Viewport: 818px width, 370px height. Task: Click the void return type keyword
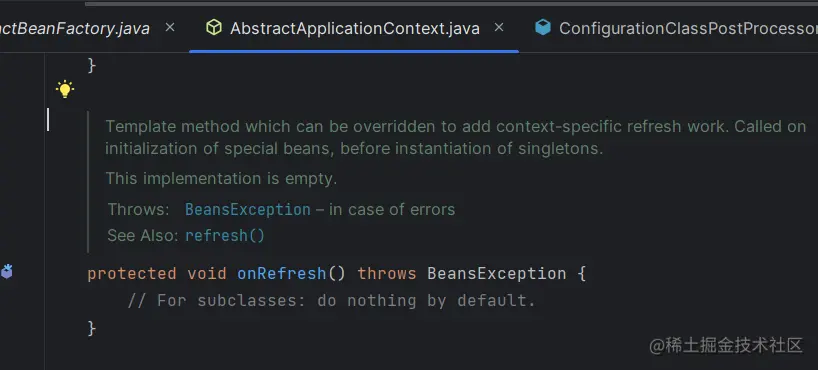(x=207, y=273)
